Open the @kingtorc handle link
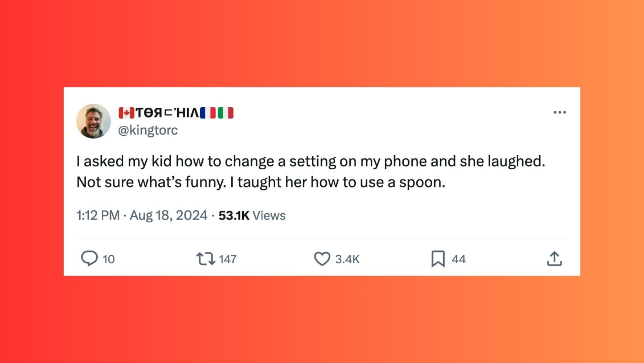Screen dimensions: 644x363 [148, 130]
